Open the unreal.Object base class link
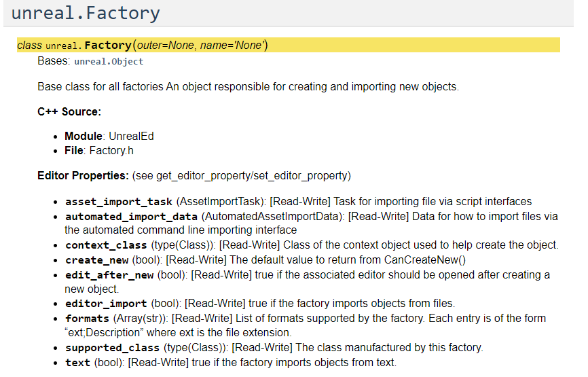 click(x=109, y=62)
